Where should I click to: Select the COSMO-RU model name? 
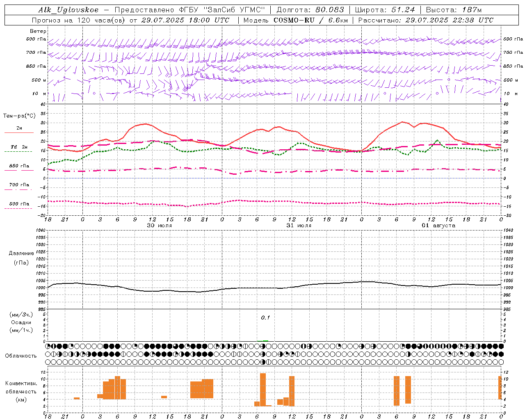tap(294, 20)
